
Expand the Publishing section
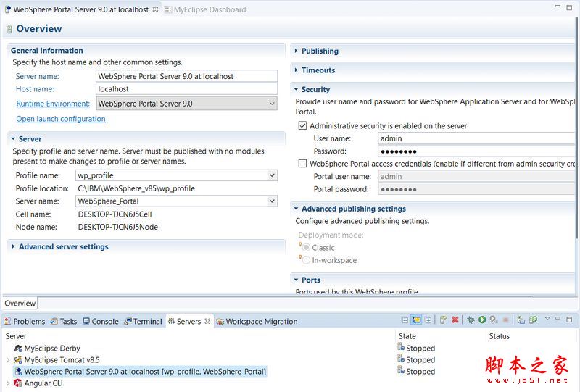coord(296,51)
